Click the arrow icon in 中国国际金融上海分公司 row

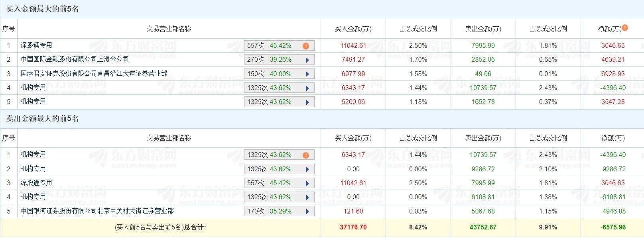click(307, 60)
